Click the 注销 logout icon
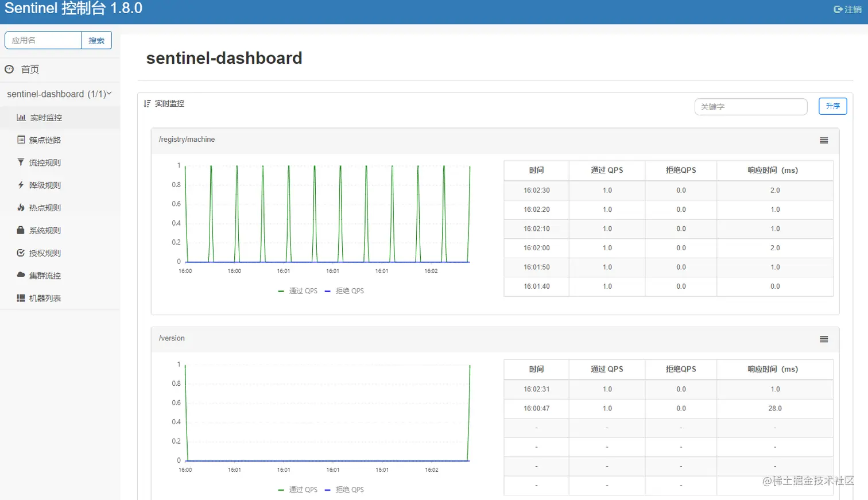This screenshot has width=868, height=500. [838, 9]
